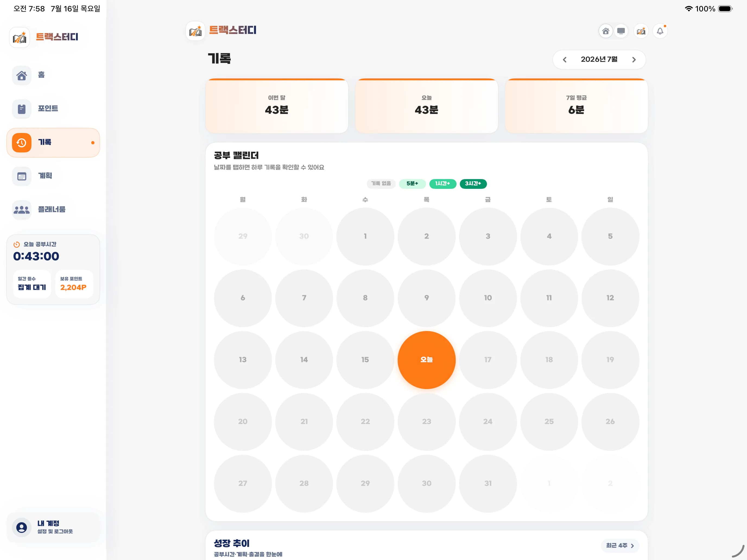Viewport: 747px width, 560px height.
Task: Select calendar day 27
Action: click(243, 483)
